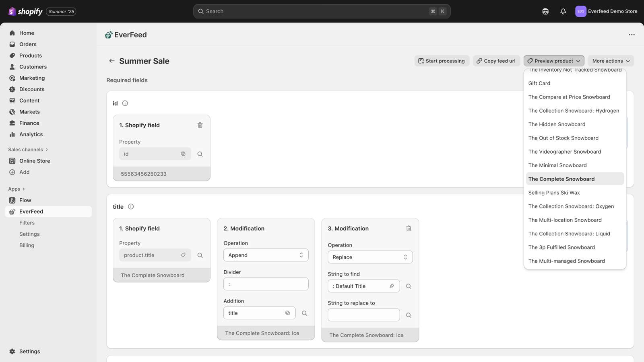Select Selling Plans Ski Wax

pyautogui.click(x=575, y=193)
